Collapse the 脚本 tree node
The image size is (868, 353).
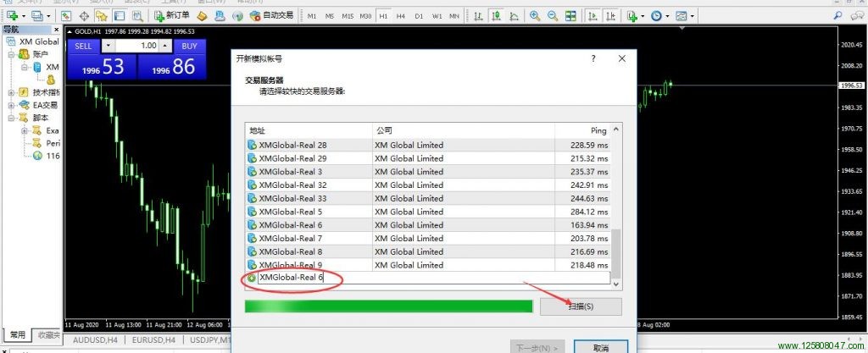click(10, 118)
